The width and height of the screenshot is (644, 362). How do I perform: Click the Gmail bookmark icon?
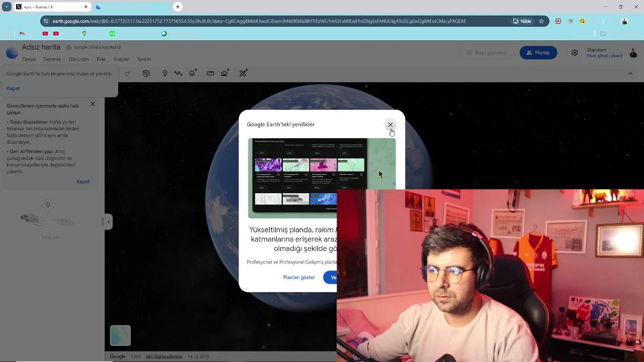(x=22, y=34)
